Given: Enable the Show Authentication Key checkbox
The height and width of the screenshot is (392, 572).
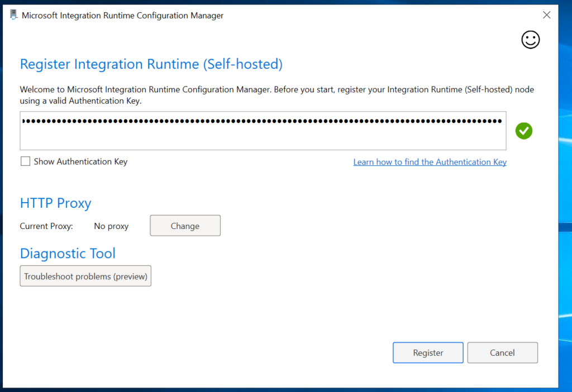Looking at the screenshot, I should [25, 161].
